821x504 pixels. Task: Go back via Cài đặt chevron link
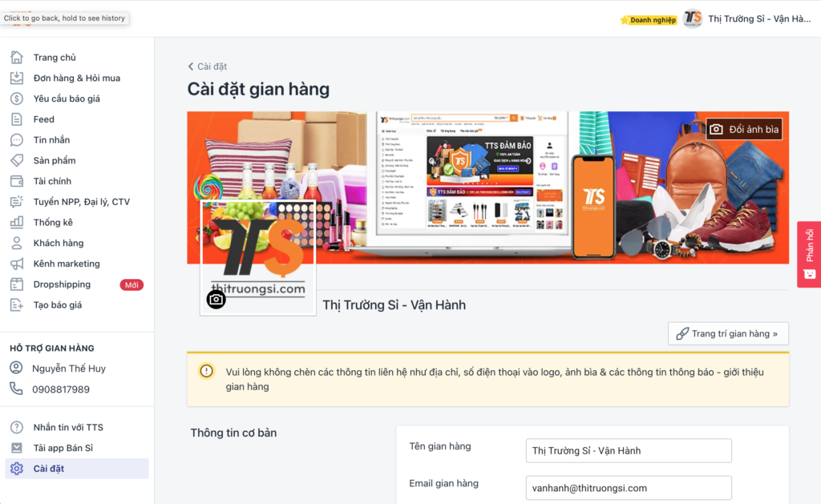(208, 67)
